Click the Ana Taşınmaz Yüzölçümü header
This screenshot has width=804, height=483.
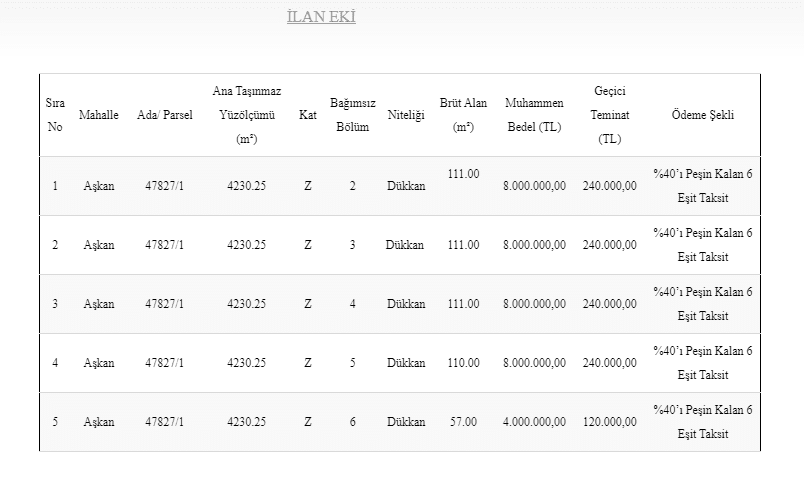[246, 115]
